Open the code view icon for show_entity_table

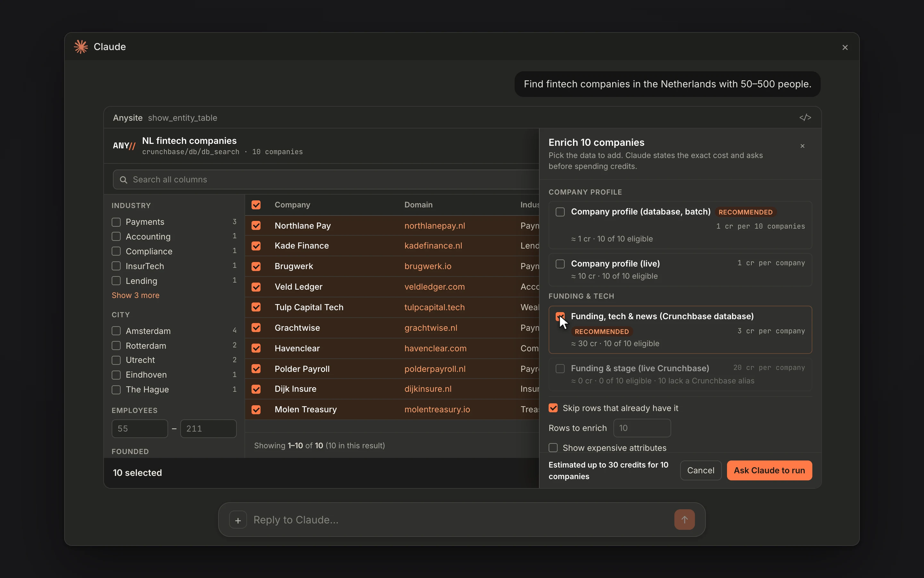click(x=805, y=117)
